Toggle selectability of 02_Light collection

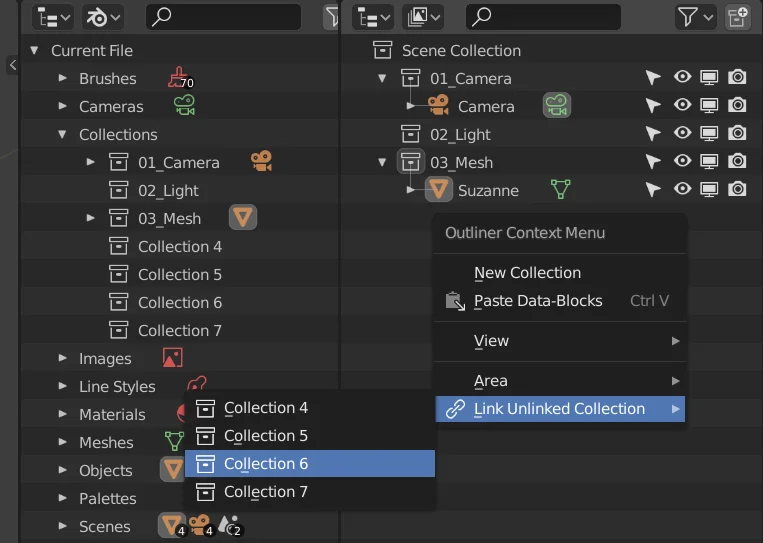653,134
